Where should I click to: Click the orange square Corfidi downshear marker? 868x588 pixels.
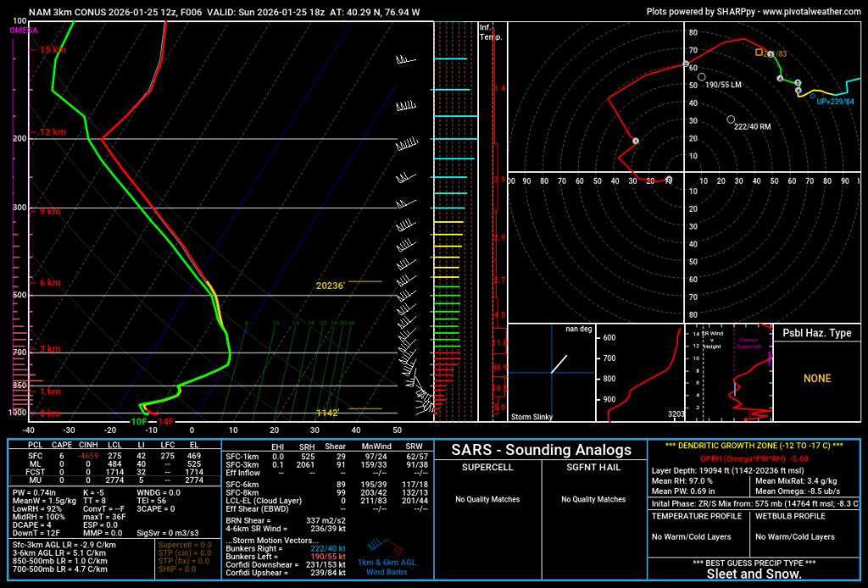(759, 52)
